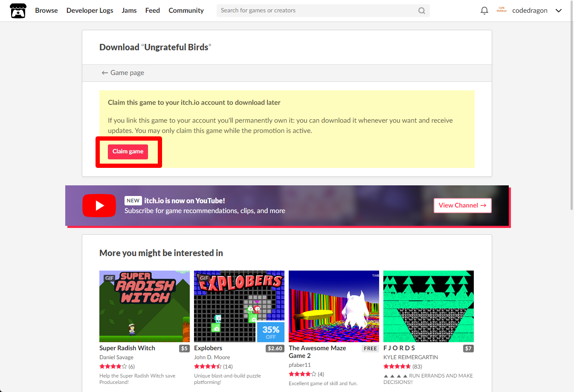The width and height of the screenshot is (574, 392).
Task: Click codedragon username
Action: pyautogui.click(x=530, y=11)
